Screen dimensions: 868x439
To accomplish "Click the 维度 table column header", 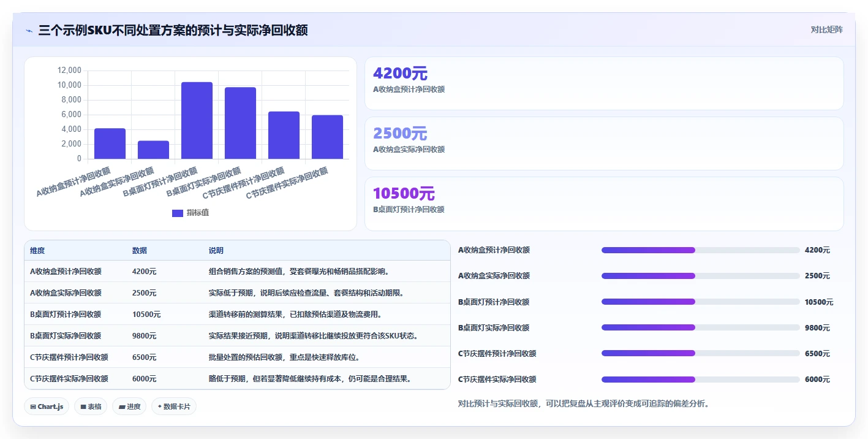I will [37, 251].
